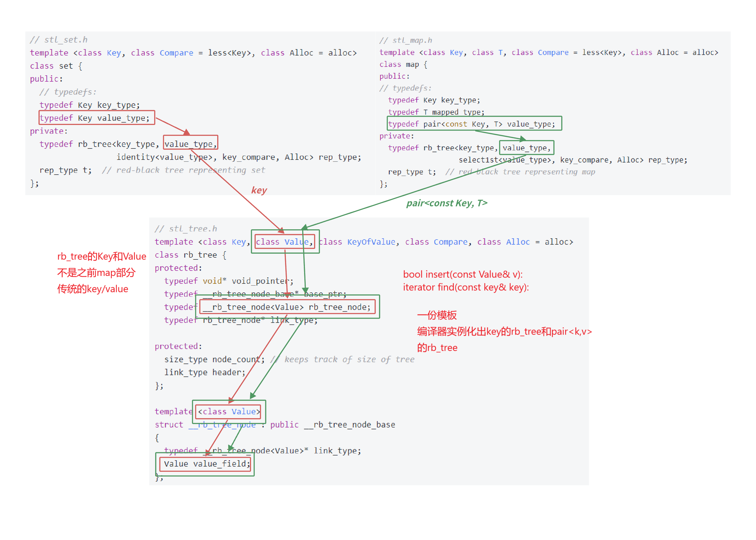Click '编译器实例化出key的rb_tree和pair<k,v>' annotation
Viewport: 756px width, 540px height.
click(x=504, y=332)
